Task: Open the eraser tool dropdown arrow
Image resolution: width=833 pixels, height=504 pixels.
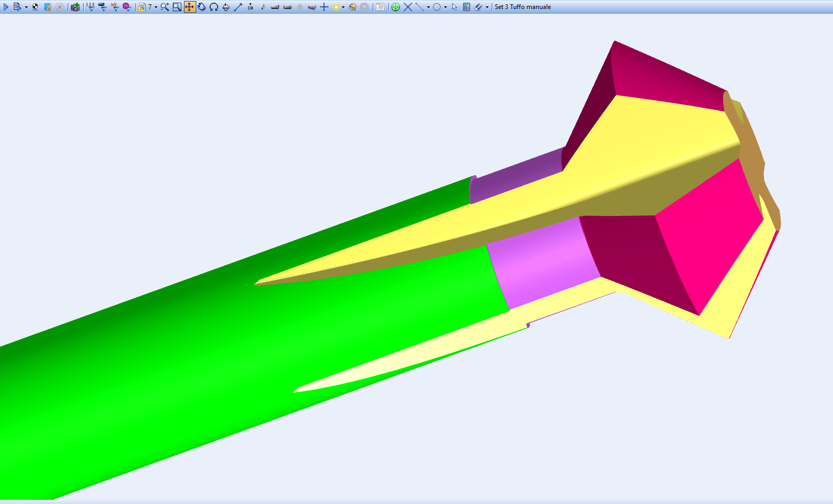Action: pyautogui.click(x=487, y=7)
